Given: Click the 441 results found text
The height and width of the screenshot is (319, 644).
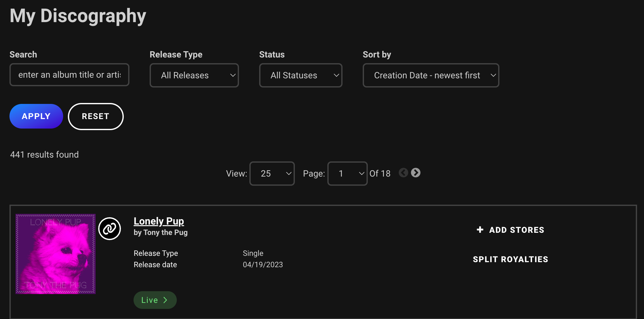Looking at the screenshot, I should (44, 154).
